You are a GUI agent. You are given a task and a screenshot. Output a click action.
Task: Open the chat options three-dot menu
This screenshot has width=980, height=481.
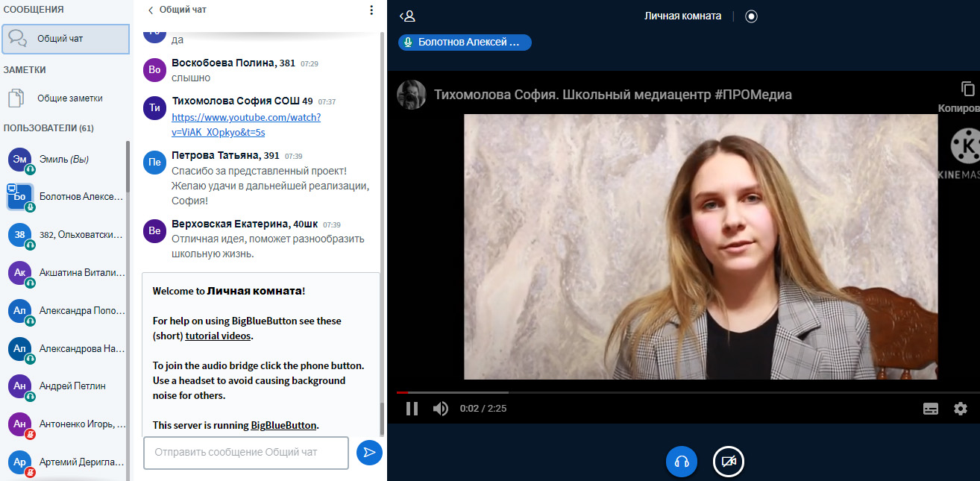371,10
